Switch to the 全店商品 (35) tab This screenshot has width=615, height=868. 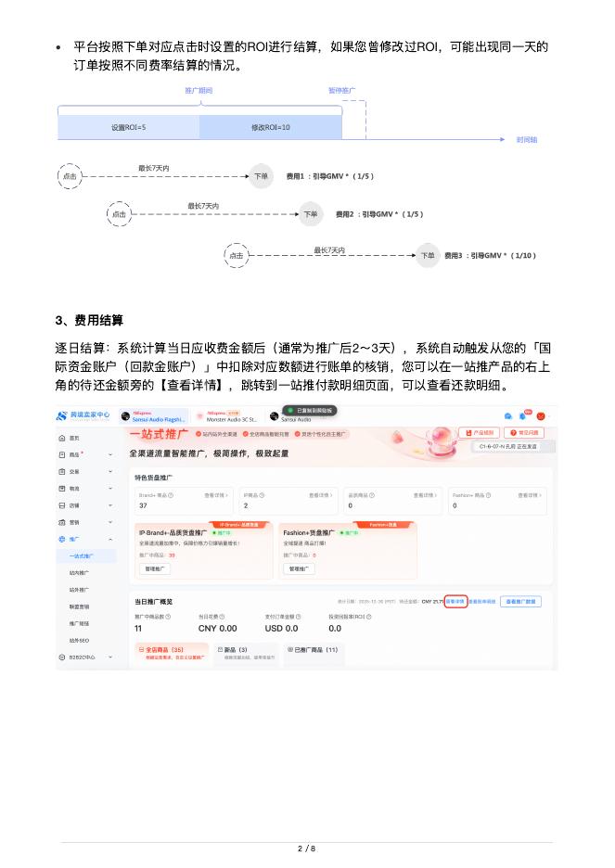point(173,653)
